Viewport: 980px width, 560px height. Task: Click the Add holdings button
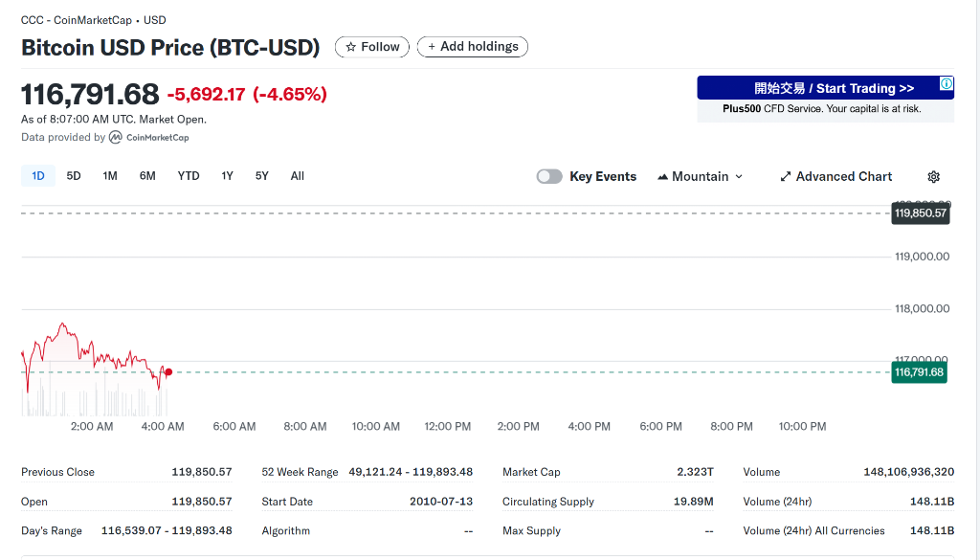473,47
